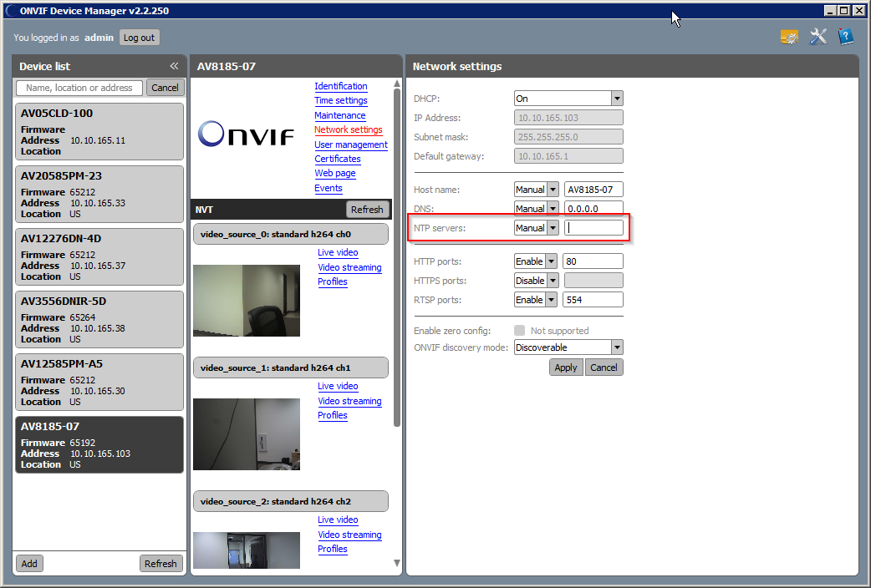The width and height of the screenshot is (871, 588).
Task: Open the HTTPS ports Disable dropdown
Action: 537,281
